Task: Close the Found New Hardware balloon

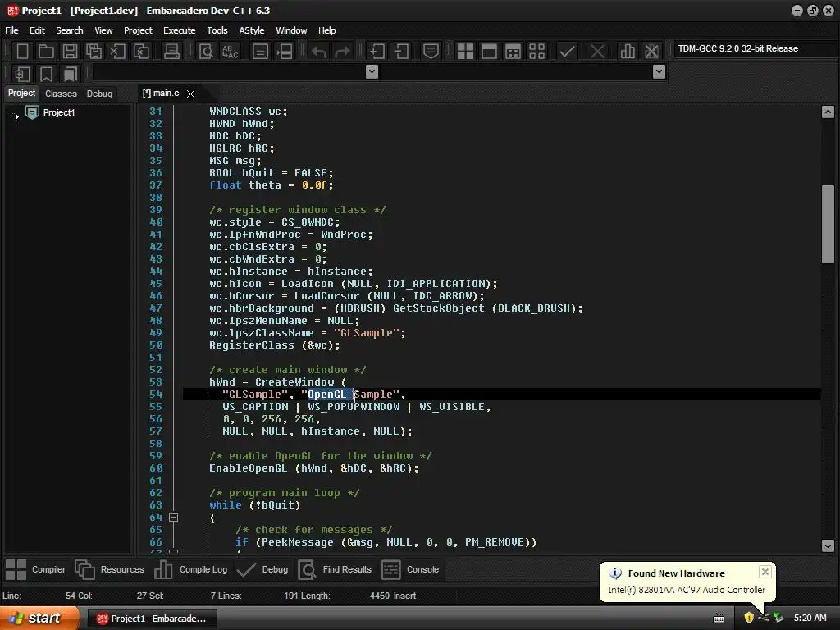Action: (765, 572)
